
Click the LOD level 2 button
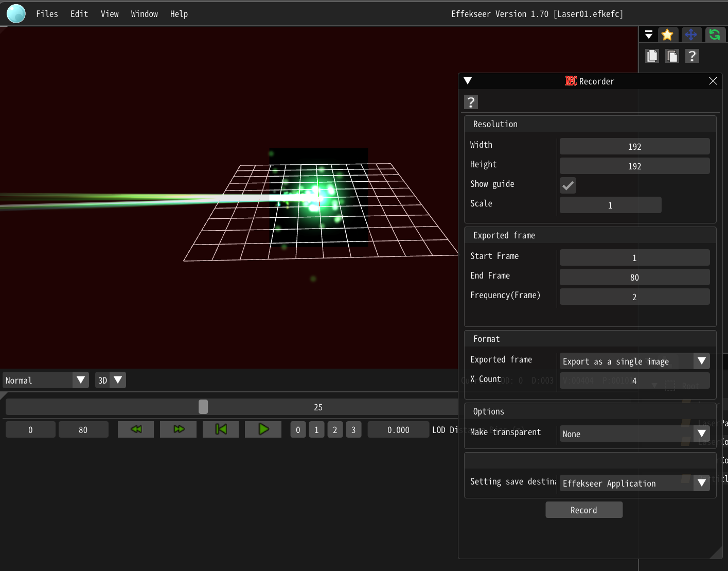(x=335, y=429)
